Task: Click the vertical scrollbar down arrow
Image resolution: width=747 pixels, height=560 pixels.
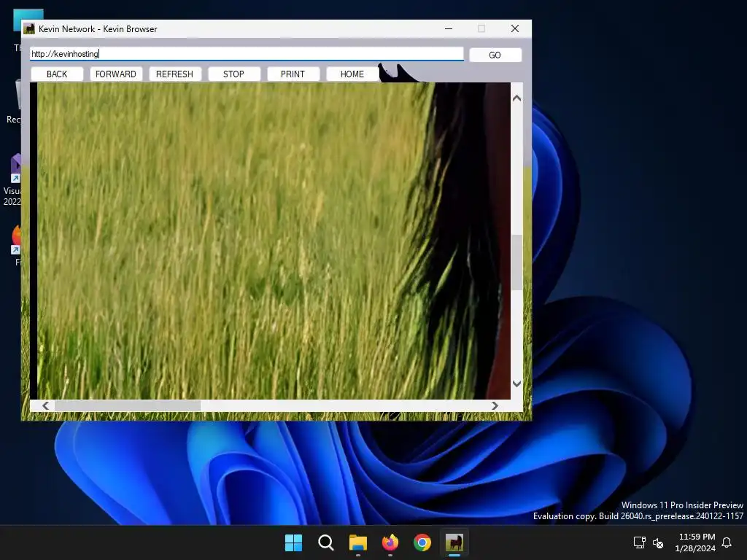Action: pyautogui.click(x=516, y=384)
